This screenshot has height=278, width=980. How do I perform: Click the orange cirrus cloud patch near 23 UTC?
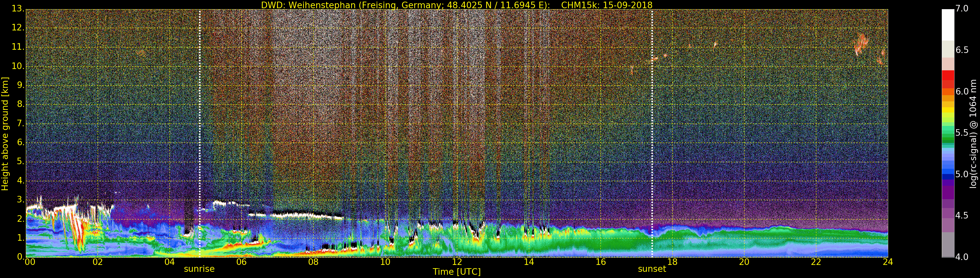pyautogui.click(x=860, y=44)
